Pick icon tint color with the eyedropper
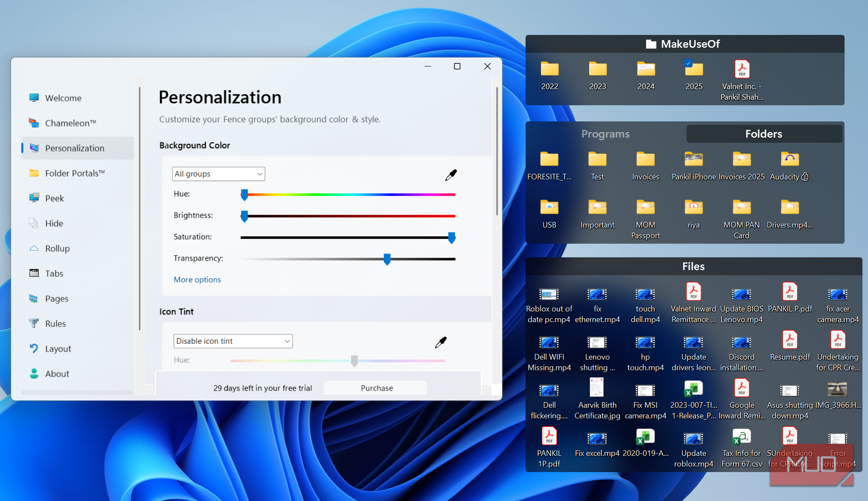868x501 pixels. pos(441,342)
